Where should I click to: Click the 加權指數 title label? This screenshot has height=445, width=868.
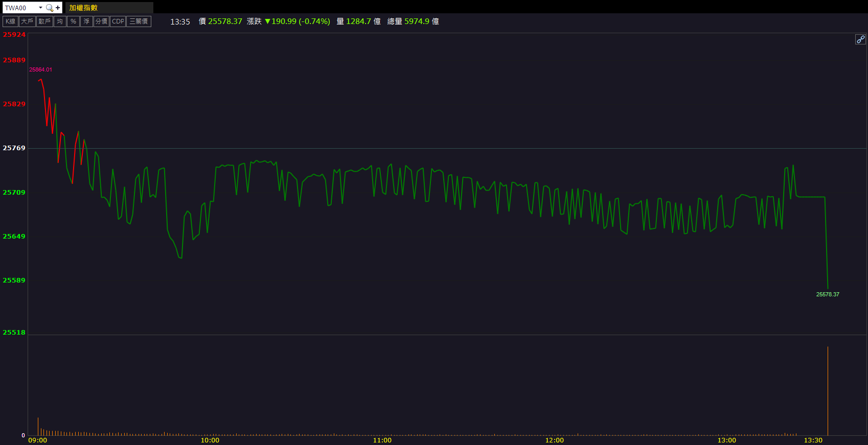(83, 8)
